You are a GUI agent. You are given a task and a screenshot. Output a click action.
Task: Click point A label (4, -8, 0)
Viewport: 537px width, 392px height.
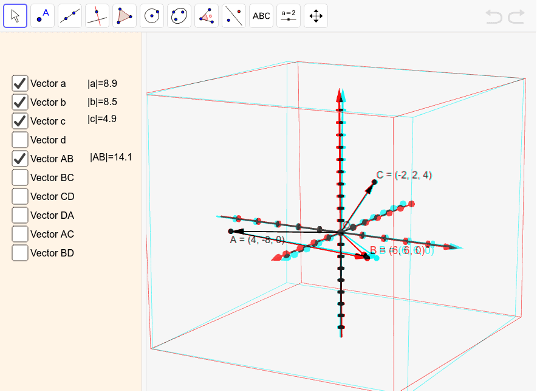tap(257, 239)
